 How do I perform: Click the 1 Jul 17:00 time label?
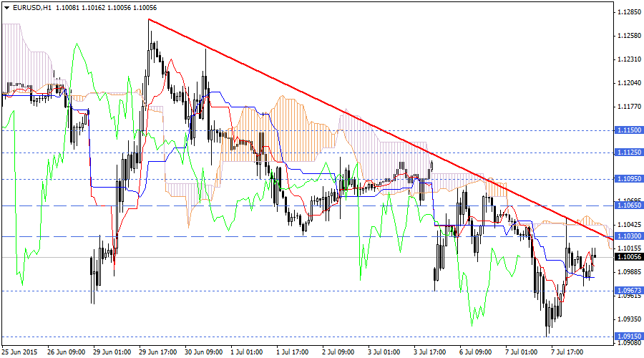point(293,352)
